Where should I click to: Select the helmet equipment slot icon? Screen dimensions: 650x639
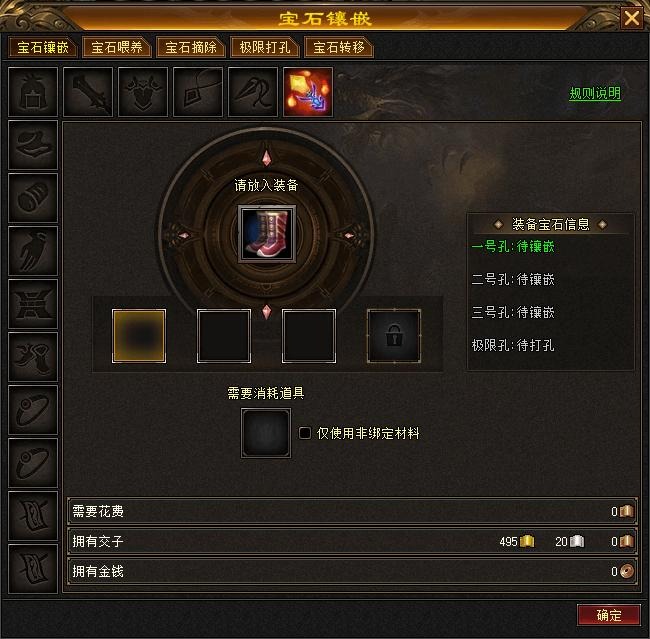[x=33, y=92]
